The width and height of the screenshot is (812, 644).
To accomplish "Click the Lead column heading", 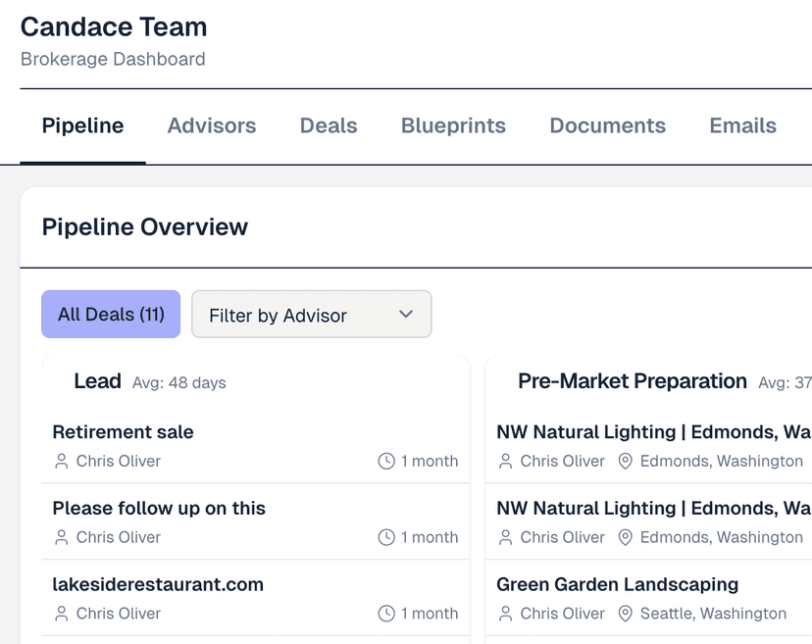I will 97,381.
